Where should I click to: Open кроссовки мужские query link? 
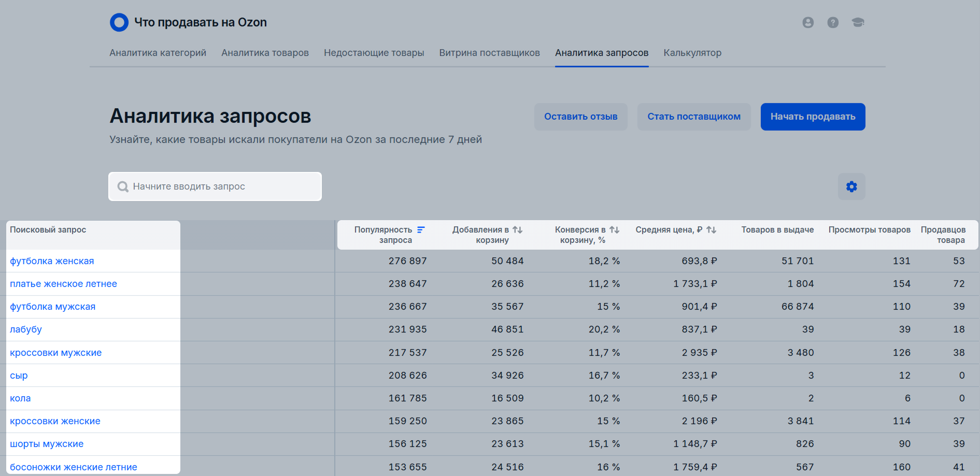pos(55,353)
